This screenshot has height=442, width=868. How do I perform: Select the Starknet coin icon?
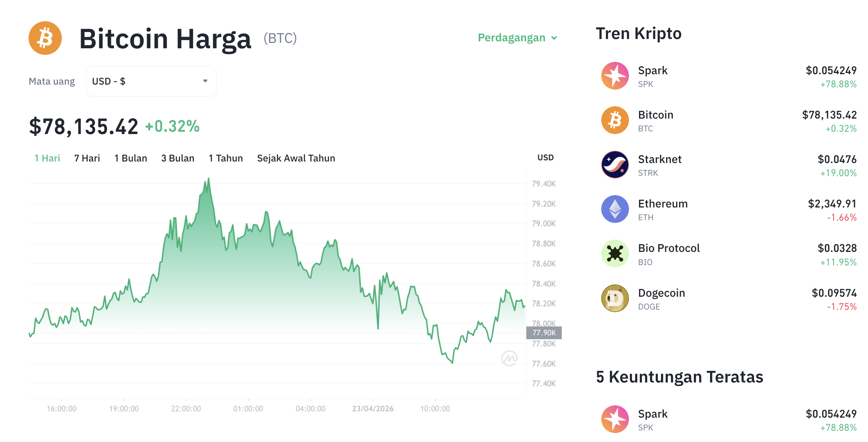point(615,165)
